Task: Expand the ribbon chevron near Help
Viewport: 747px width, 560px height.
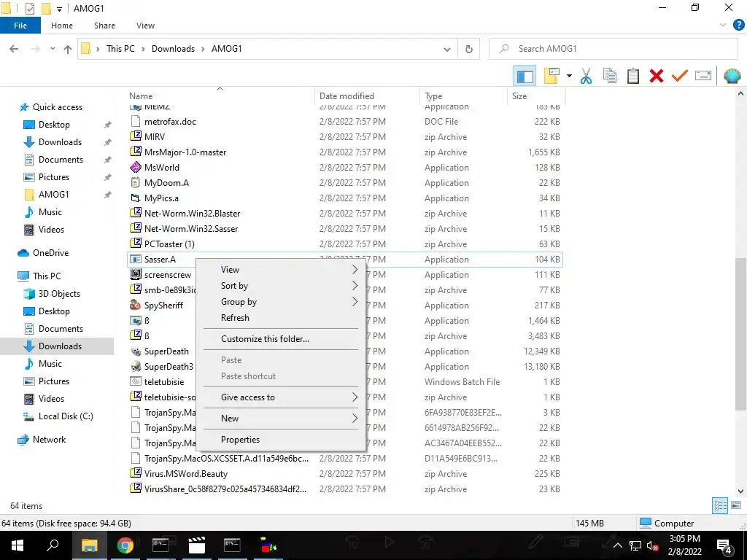Action: tap(723, 26)
